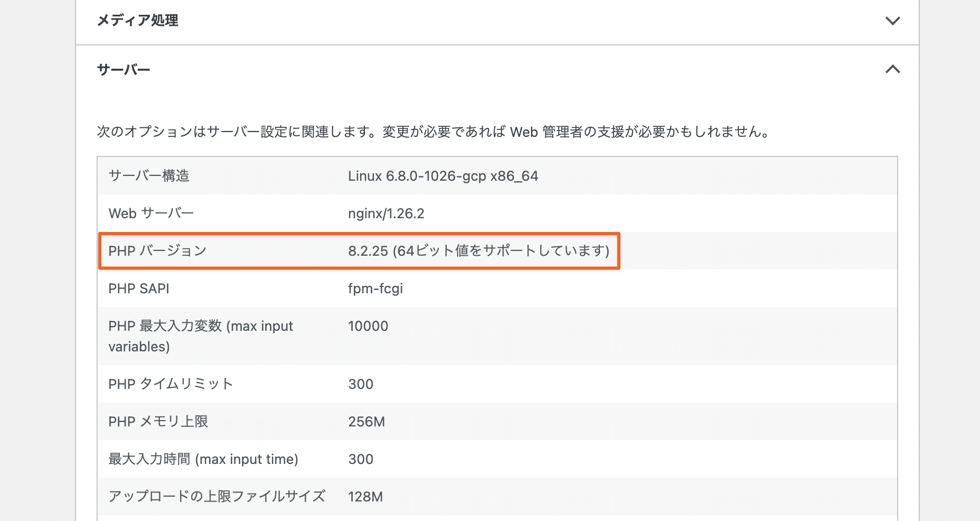This screenshot has height=521, width=980.
Task: Click the 128M upload file size value
Action: pyautogui.click(x=365, y=497)
